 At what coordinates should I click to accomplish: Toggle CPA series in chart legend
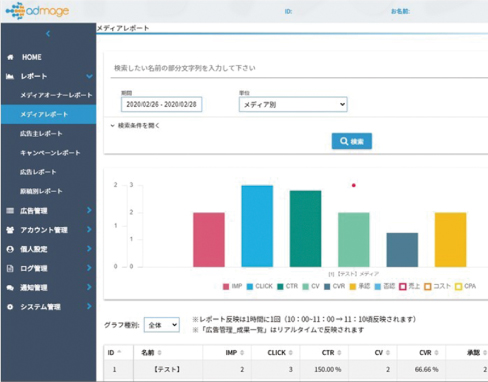pos(466,286)
